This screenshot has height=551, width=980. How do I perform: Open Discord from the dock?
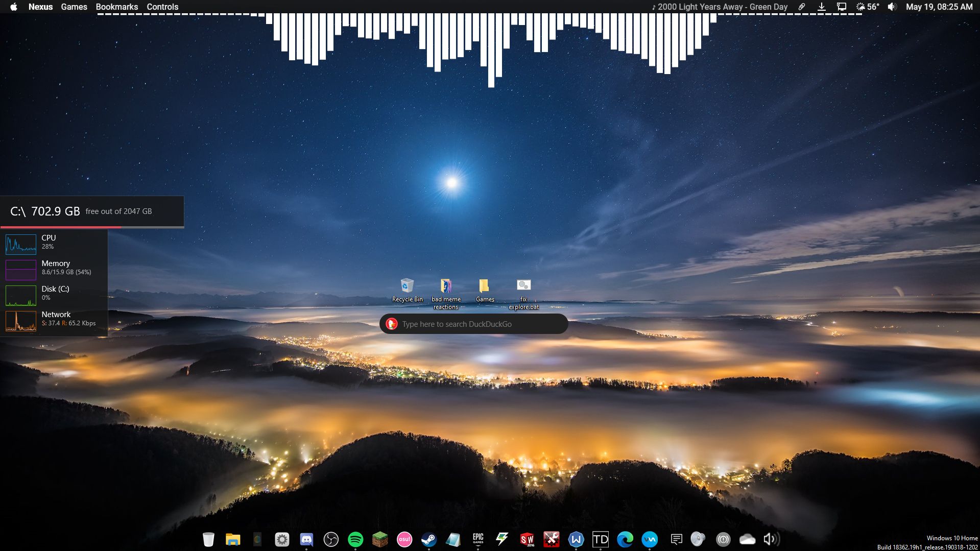(307, 539)
